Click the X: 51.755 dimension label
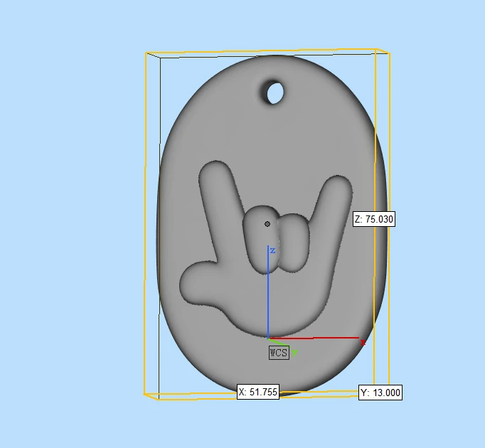 click(258, 392)
